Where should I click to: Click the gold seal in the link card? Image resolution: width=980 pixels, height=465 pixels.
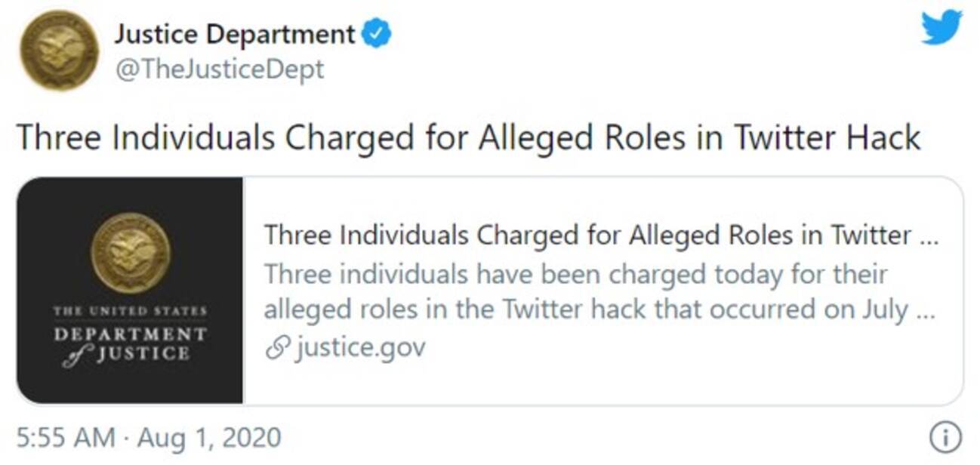(130, 252)
